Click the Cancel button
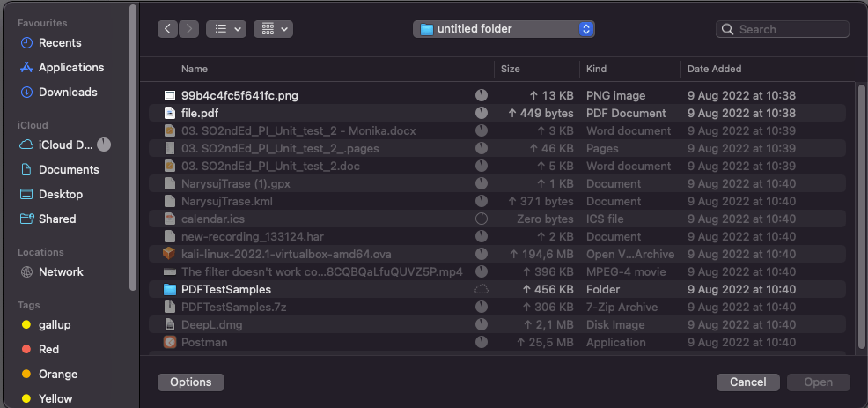 (x=748, y=382)
